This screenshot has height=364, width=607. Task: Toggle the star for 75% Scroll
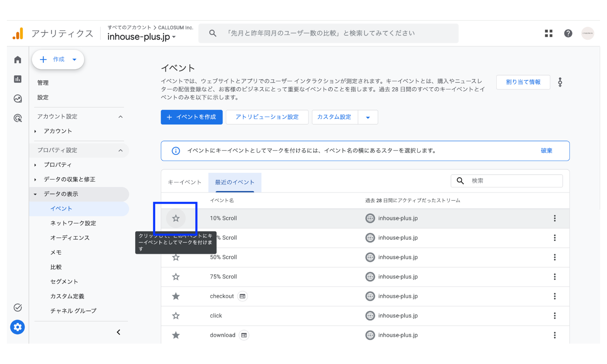(x=176, y=277)
